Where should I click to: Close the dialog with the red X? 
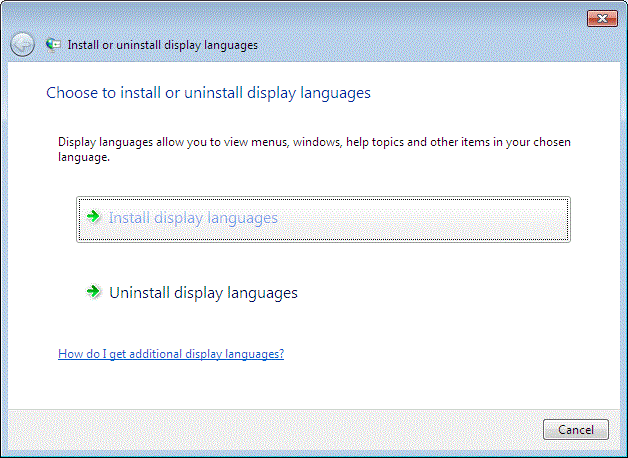pos(602,18)
